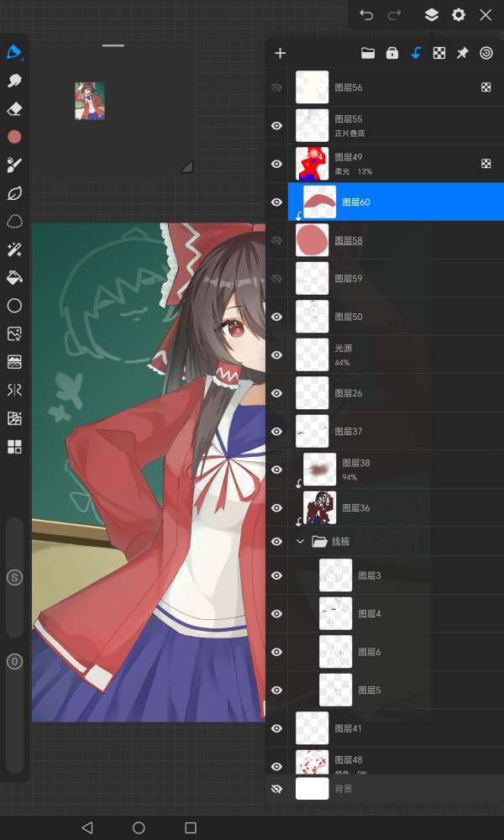Adjust the brush opacity slider
The image size is (504, 840).
coord(14,662)
